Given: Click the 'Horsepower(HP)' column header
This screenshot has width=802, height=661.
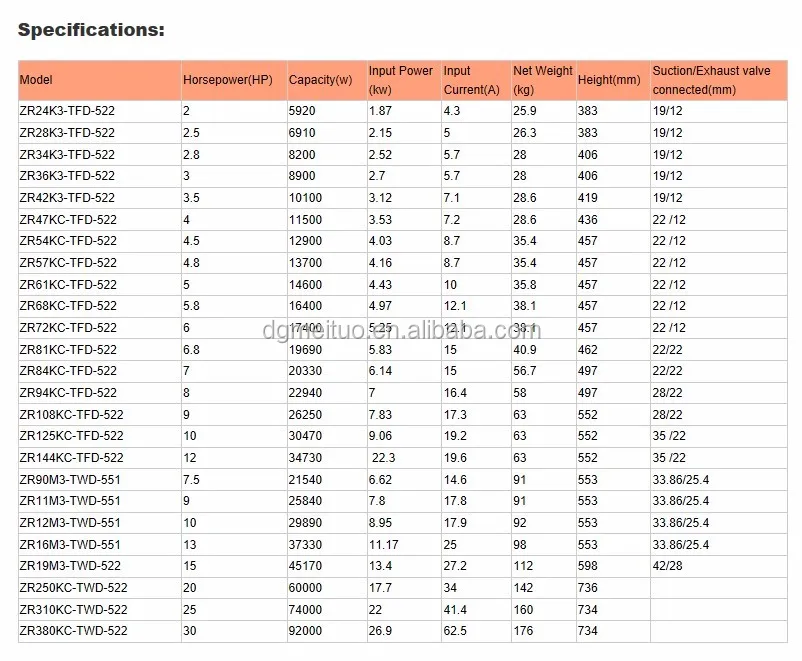Looking at the screenshot, I should pyautogui.click(x=229, y=80).
